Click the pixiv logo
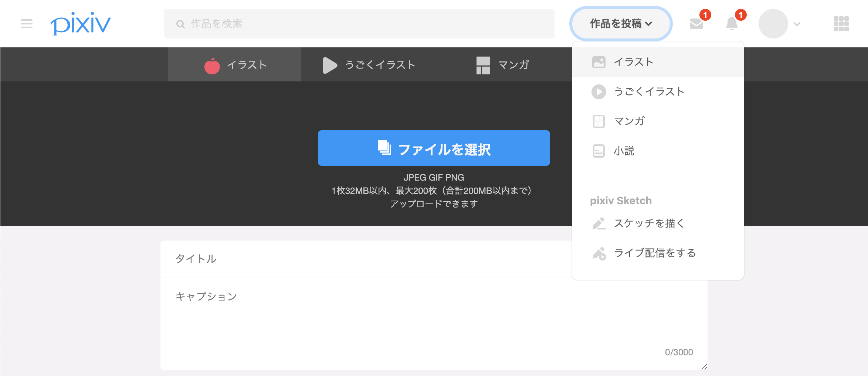Image resolution: width=868 pixels, height=376 pixels. (81, 23)
